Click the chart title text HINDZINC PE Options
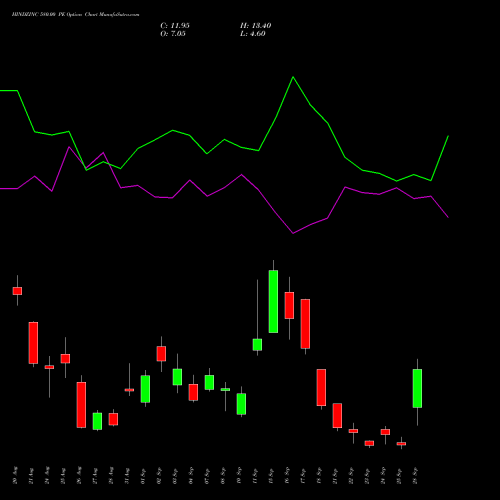This screenshot has width=500, height=500. pos(76,15)
